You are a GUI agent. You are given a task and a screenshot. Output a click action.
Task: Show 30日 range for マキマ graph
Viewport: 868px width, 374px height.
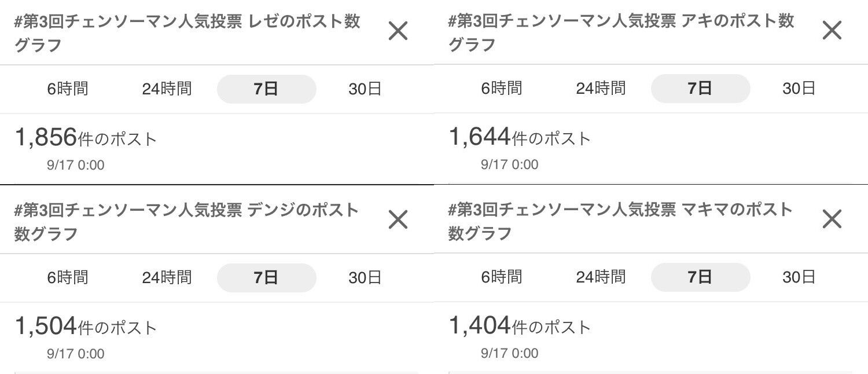tap(799, 277)
